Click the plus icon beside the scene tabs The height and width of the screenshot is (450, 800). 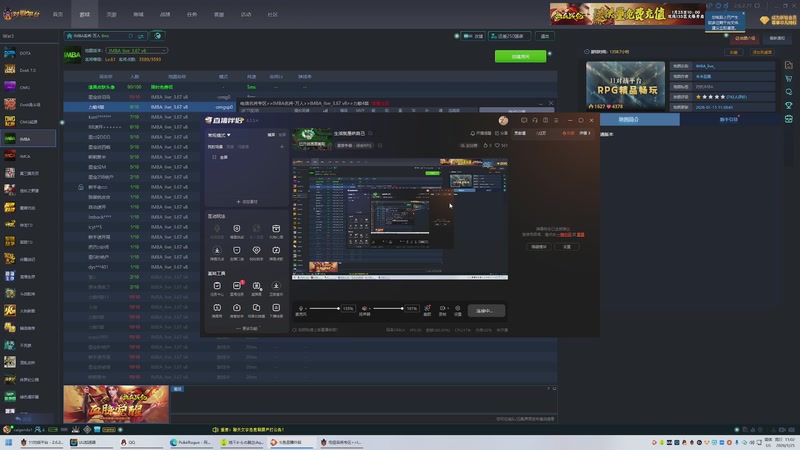pos(282,147)
